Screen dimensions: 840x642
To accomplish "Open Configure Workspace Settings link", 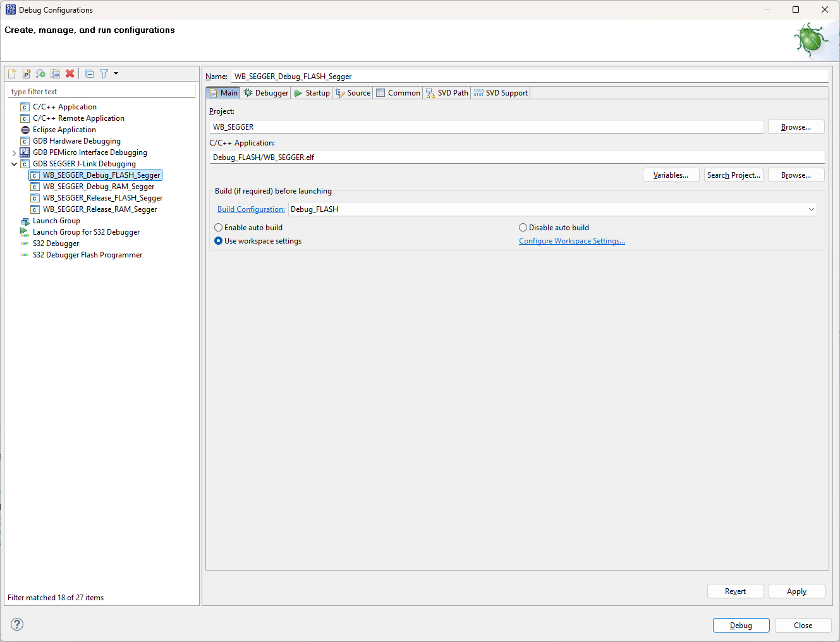I will (572, 241).
